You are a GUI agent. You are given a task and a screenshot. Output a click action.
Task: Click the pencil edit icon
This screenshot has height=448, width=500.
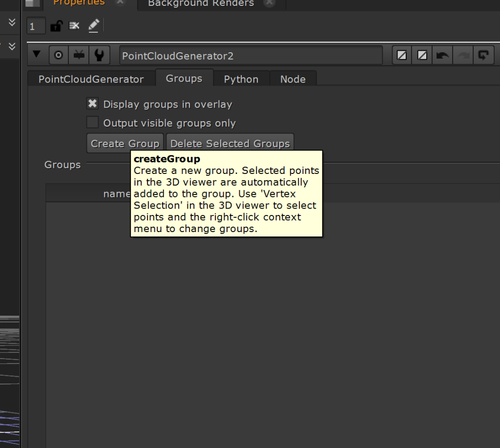click(94, 25)
